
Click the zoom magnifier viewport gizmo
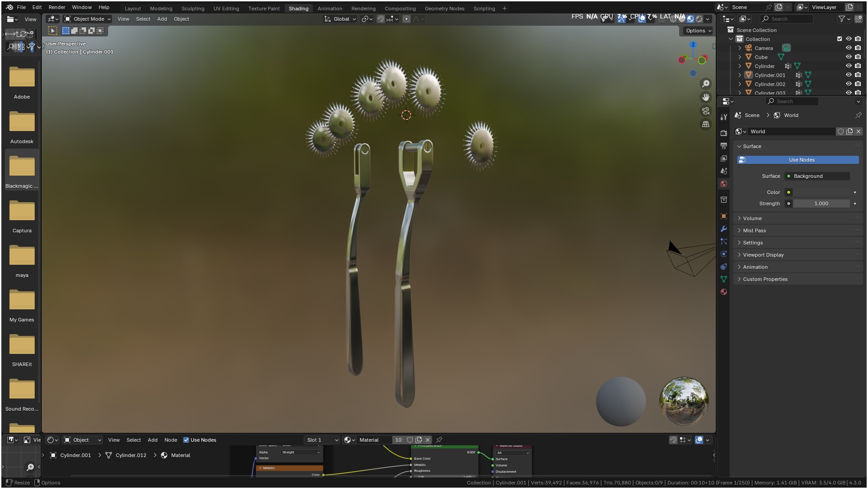click(x=706, y=84)
